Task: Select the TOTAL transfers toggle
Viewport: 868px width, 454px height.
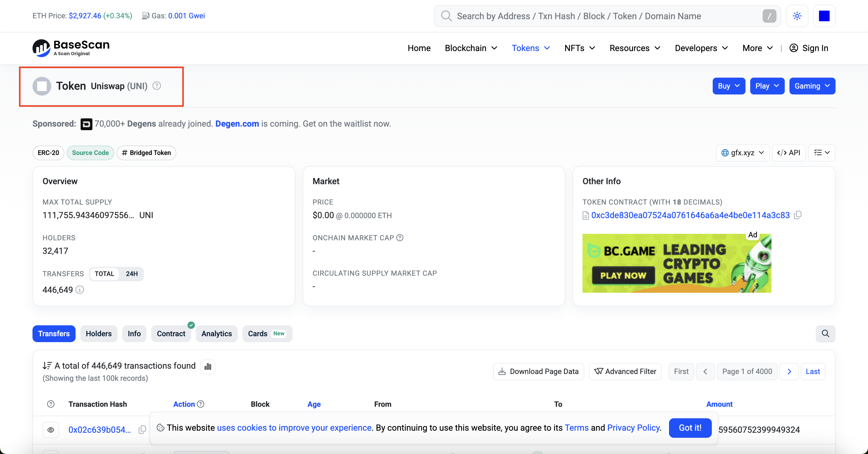Action: pyautogui.click(x=104, y=274)
